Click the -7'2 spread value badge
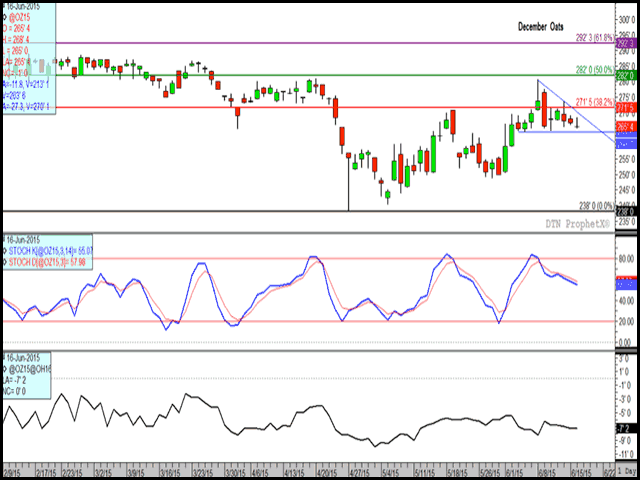 pyautogui.click(x=626, y=428)
